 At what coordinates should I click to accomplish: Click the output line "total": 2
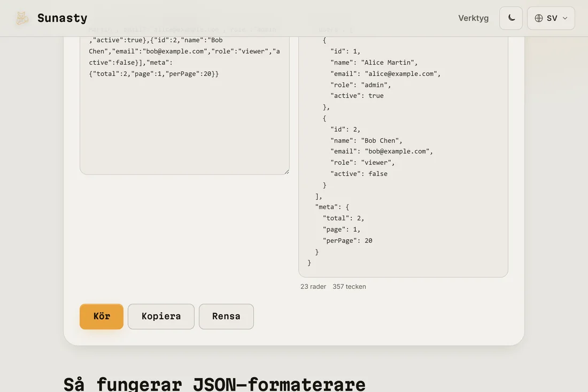point(343,218)
